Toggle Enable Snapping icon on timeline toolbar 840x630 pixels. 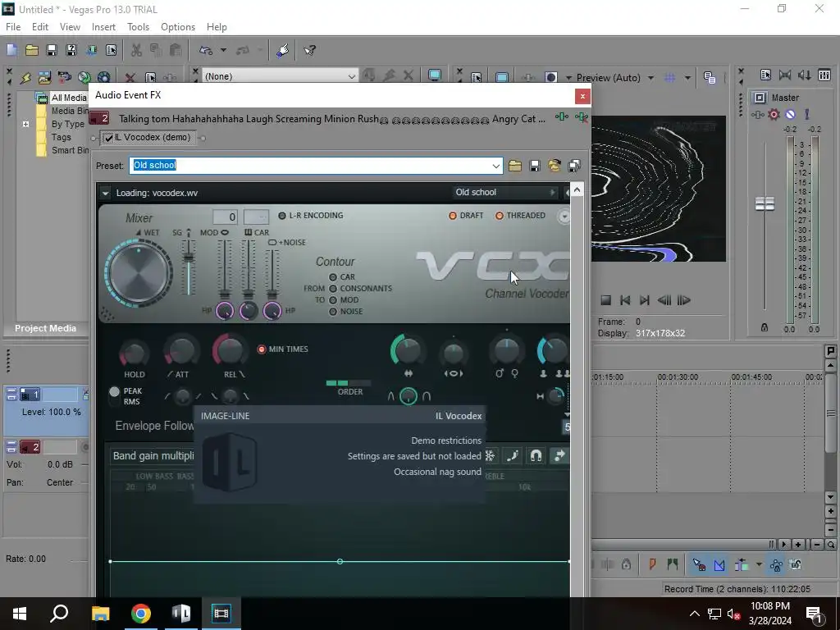pos(699,564)
